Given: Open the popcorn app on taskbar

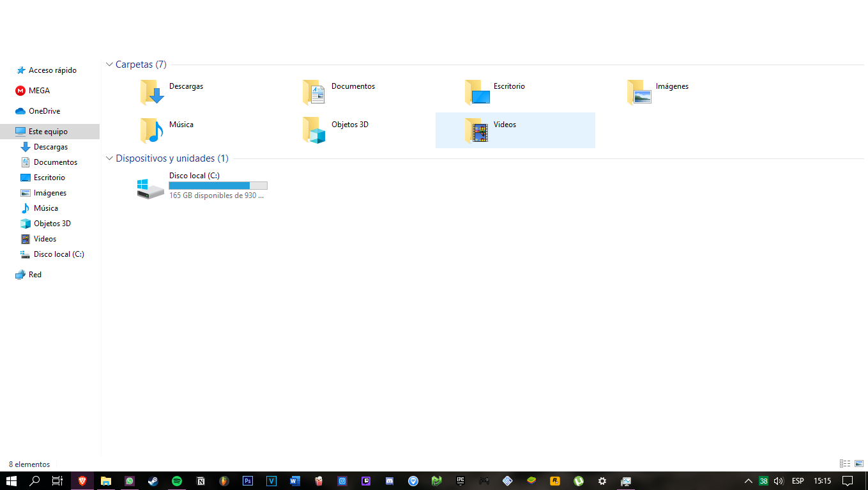Looking at the screenshot, I should pyautogui.click(x=319, y=480).
